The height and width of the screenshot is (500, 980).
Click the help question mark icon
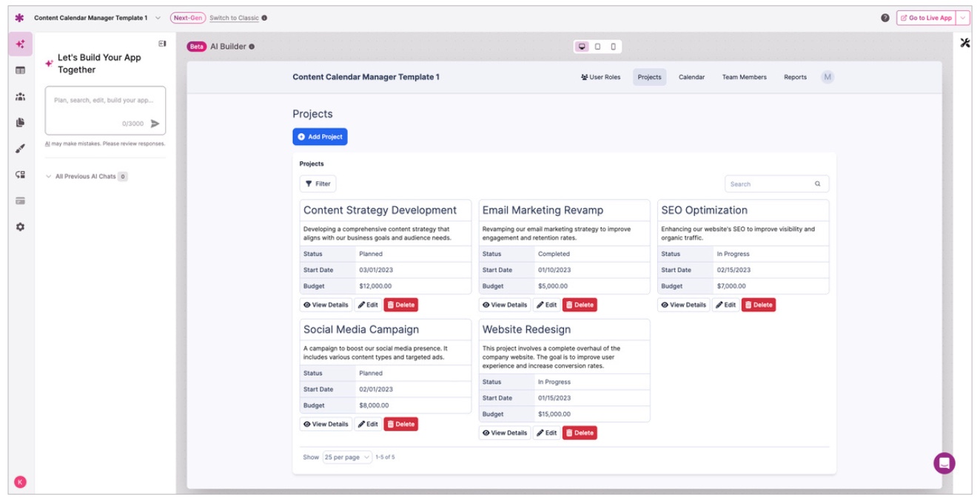pyautogui.click(x=885, y=18)
